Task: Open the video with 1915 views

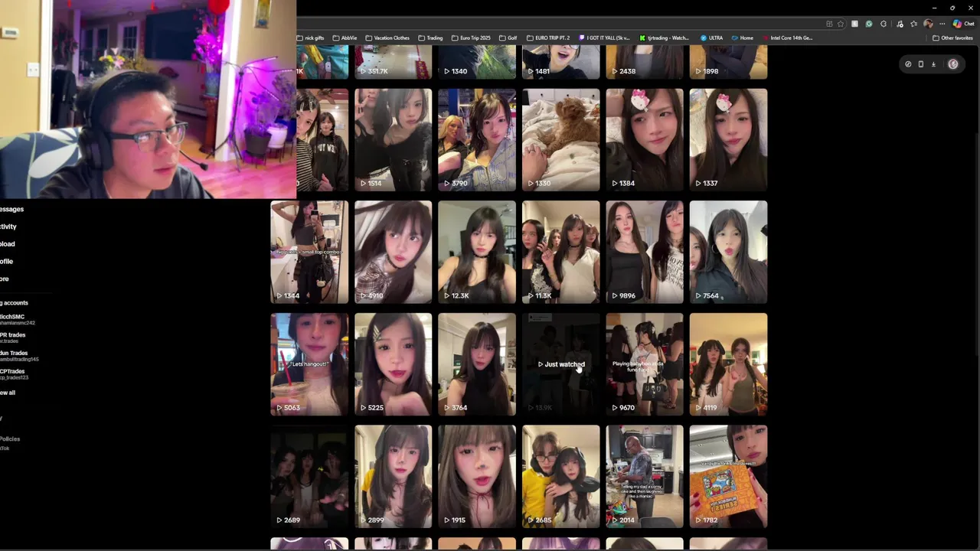Action: click(477, 477)
